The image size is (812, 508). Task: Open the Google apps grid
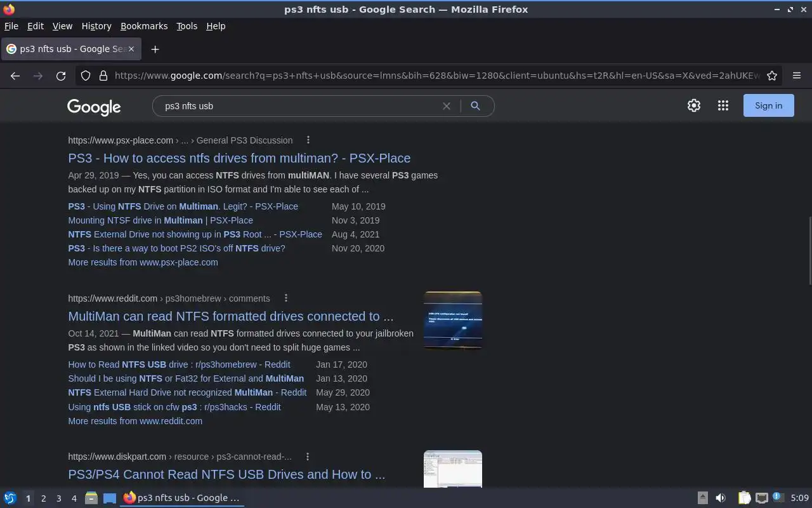click(723, 106)
